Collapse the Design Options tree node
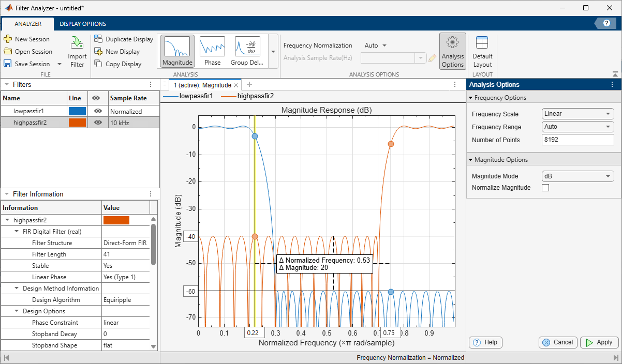The width and height of the screenshot is (622, 364). point(17,311)
